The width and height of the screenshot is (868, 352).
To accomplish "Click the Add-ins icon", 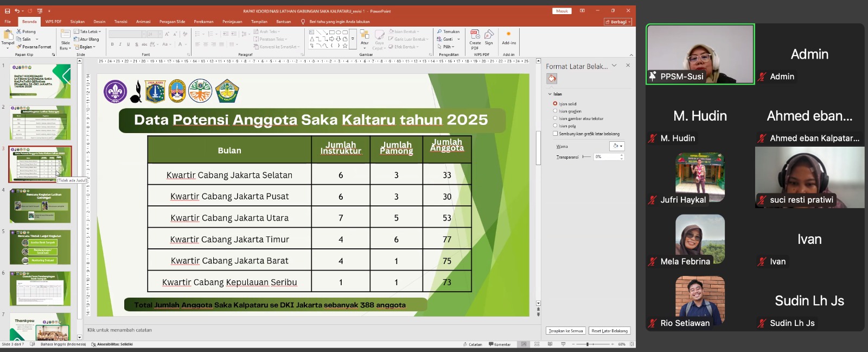I will pyautogui.click(x=508, y=37).
